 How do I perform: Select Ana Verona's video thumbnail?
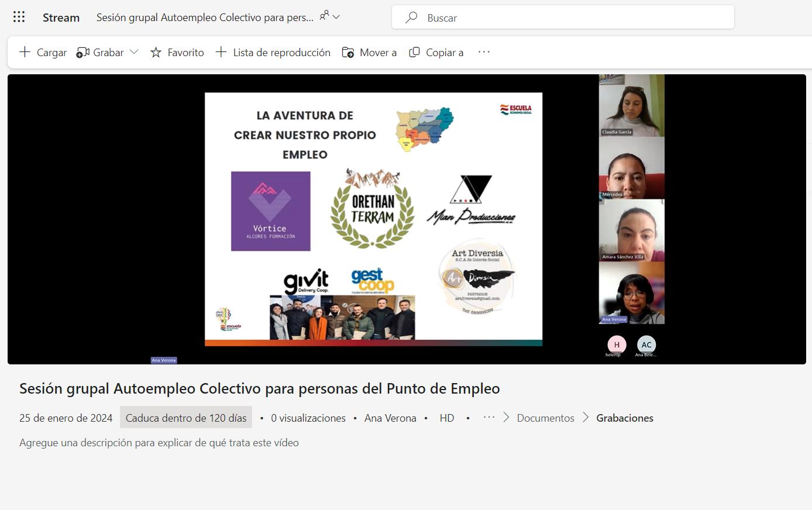tap(632, 292)
